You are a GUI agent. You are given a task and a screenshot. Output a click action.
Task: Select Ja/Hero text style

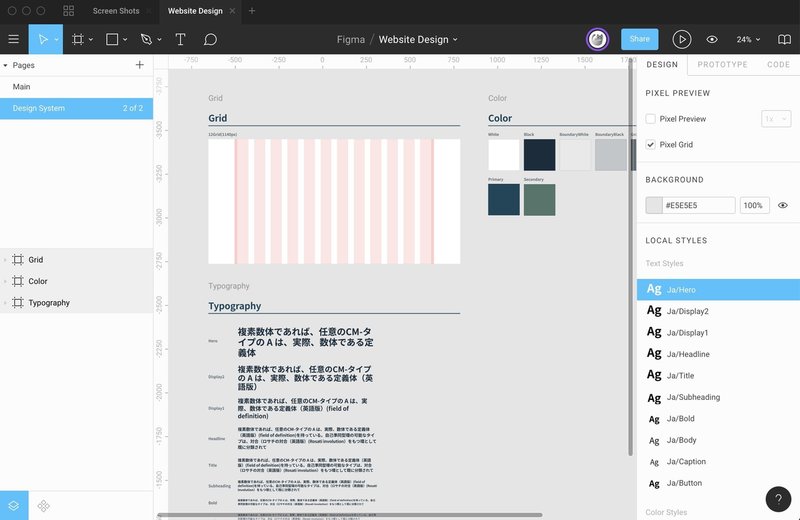tap(718, 289)
